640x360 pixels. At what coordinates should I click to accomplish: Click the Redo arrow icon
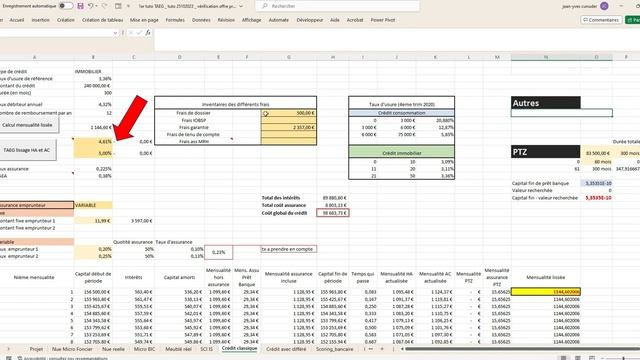104,6
